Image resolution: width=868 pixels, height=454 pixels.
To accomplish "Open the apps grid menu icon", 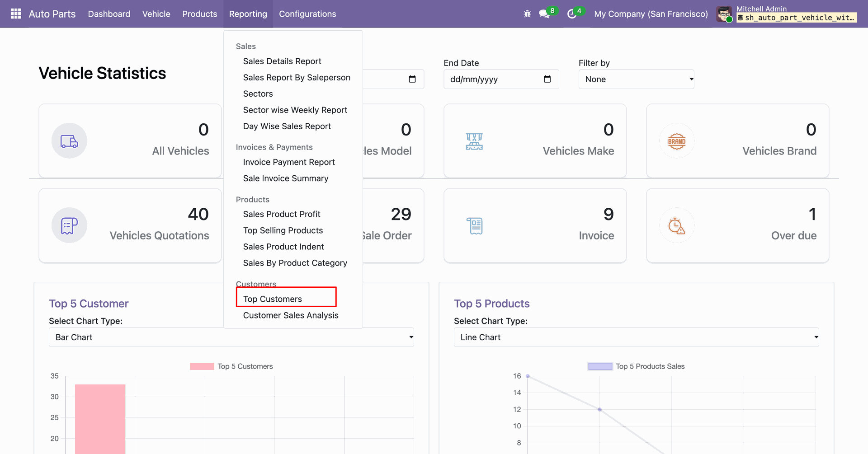I will [16, 14].
